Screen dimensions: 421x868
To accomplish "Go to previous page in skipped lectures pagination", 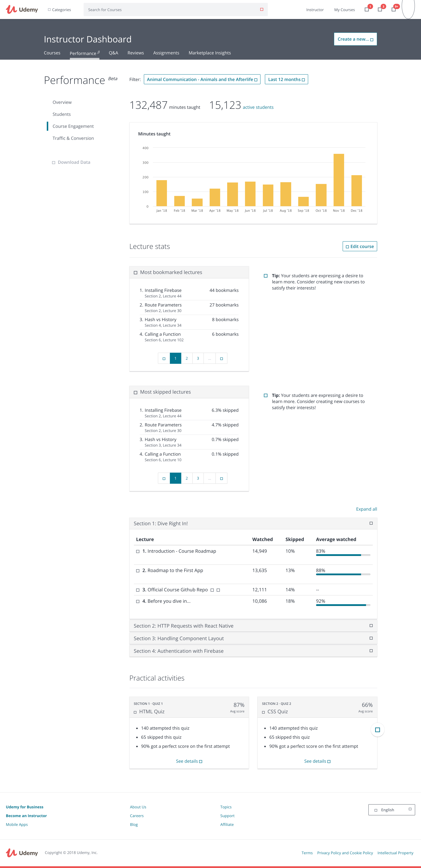I will coord(164,478).
